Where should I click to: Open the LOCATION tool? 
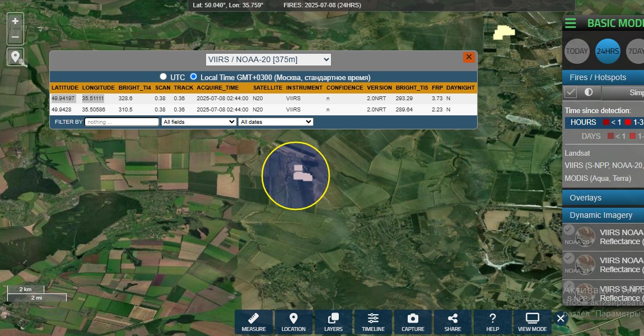coord(293,322)
